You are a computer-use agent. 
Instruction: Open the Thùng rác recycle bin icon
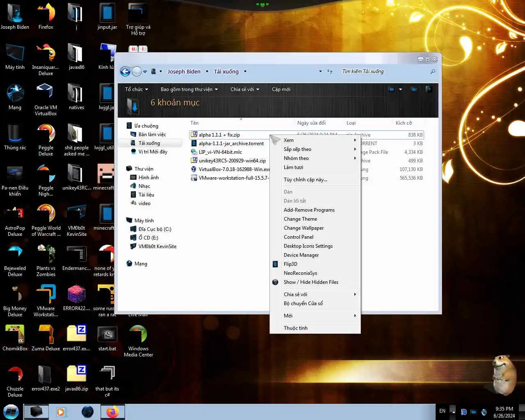[15, 137]
